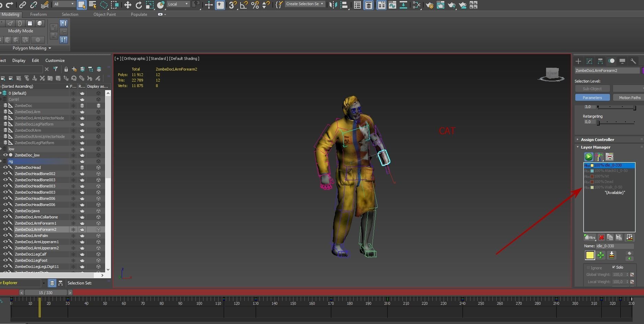Click the green Animation Mode play button
This screenshot has height=324, width=644.
pyautogui.click(x=589, y=157)
